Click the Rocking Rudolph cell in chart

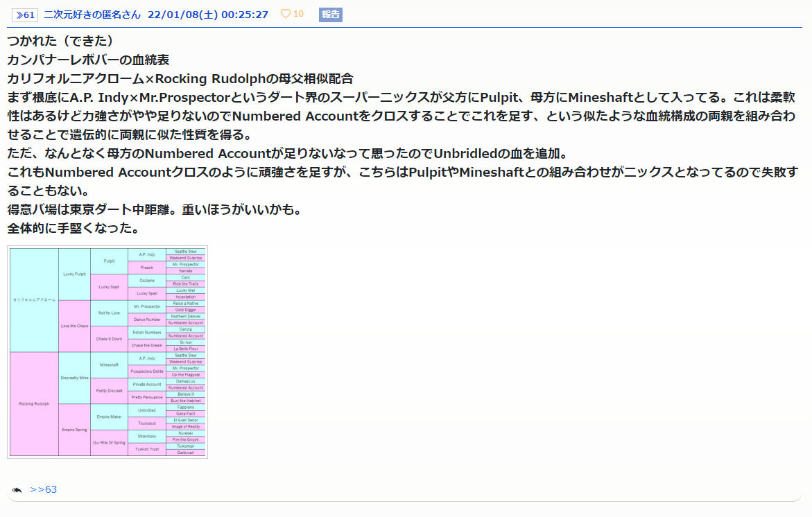[x=34, y=403]
